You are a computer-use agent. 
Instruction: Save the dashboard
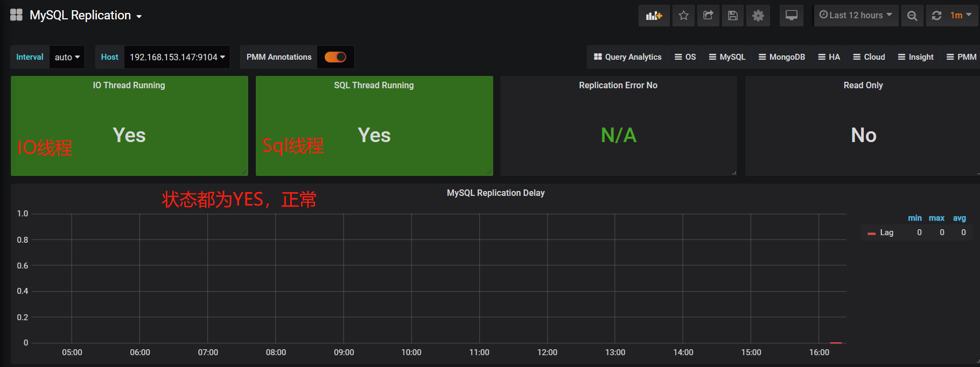733,16
